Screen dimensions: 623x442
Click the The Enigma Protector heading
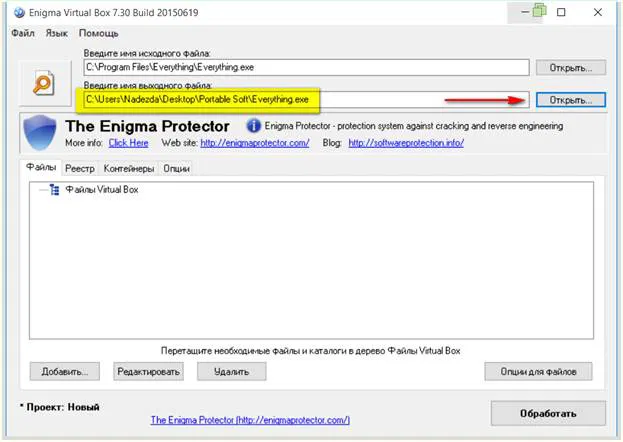[x=147, y=126]
